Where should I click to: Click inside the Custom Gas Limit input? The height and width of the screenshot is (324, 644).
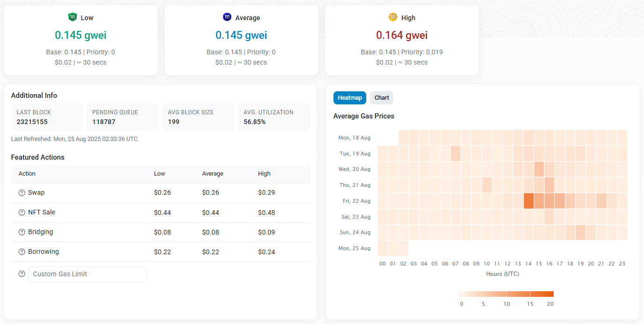[x=87, y=273]
